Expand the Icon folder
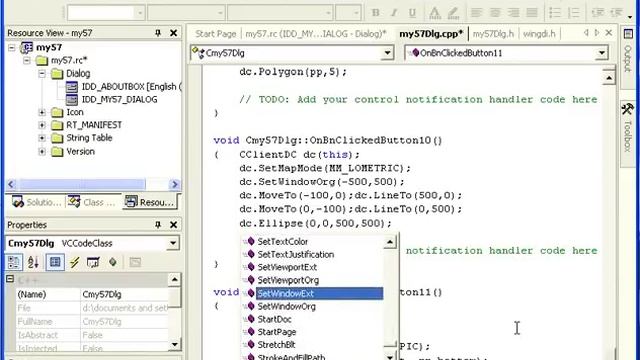 [42, 112]
